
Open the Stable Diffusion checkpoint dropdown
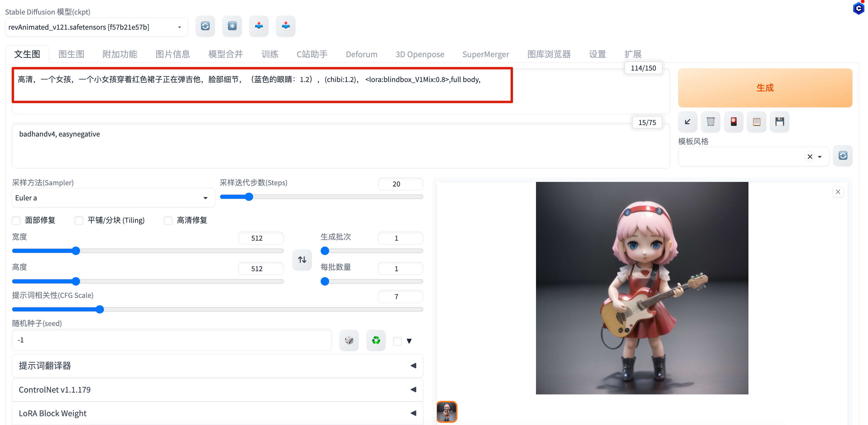point(96,27)
